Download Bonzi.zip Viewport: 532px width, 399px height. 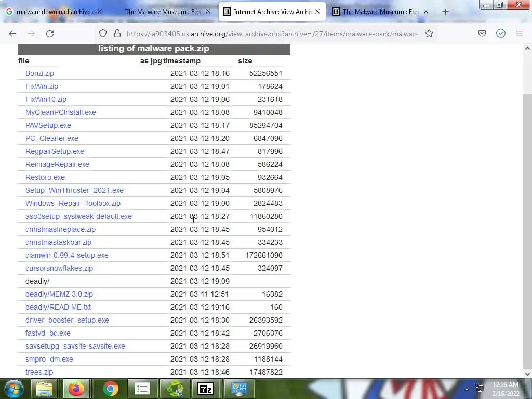39,73
